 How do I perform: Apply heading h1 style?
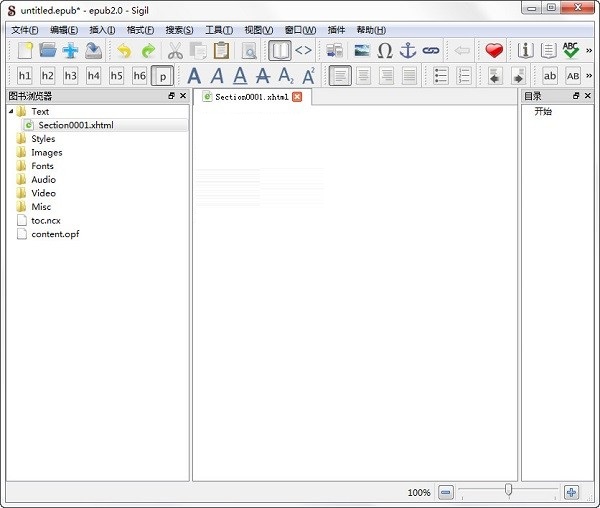tap(25, 76)
